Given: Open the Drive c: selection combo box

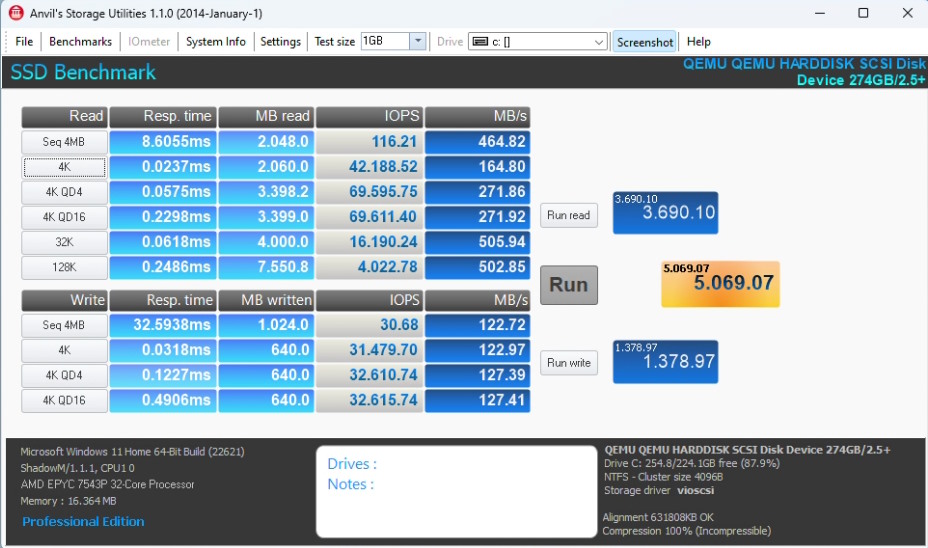Looking at the screenshot, I should (x=537, y=41).
